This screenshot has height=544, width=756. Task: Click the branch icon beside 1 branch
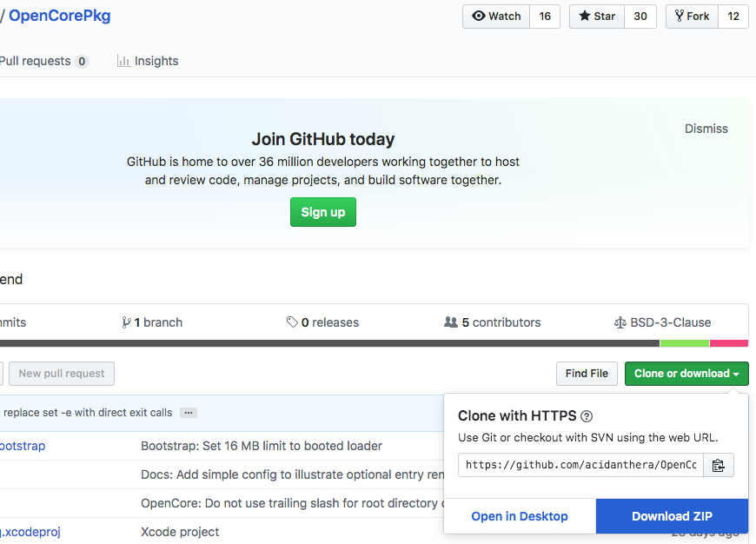pos(126,322)
